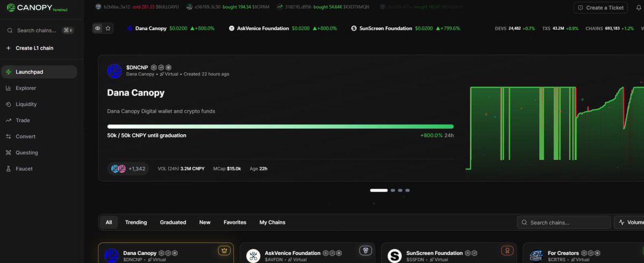
Task: Click the Faucet flask icon in sidebar
Action: (x=8, y=169)
